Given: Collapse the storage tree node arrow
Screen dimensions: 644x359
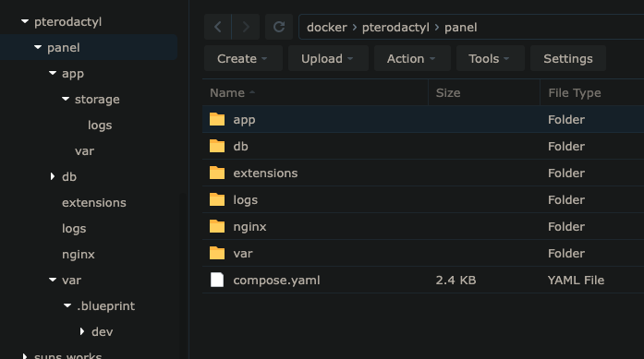Looking at the screenshot, I should coord(66,99).
